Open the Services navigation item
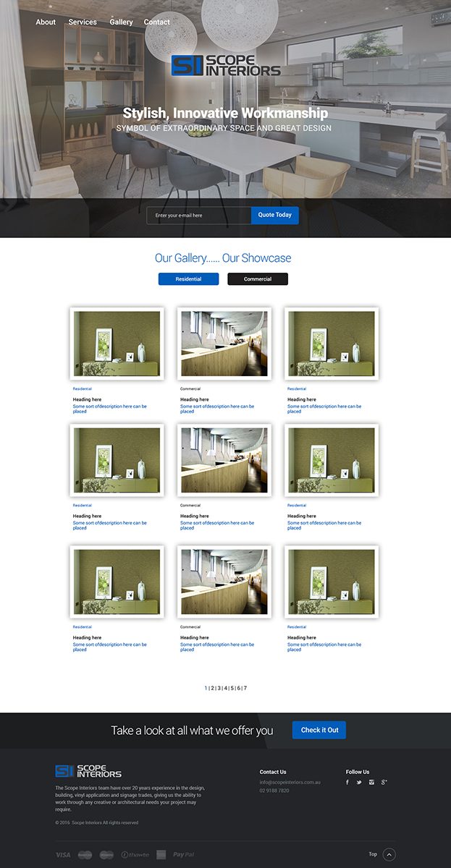This screenshot has width=451, height=868. tap(83, 22)
